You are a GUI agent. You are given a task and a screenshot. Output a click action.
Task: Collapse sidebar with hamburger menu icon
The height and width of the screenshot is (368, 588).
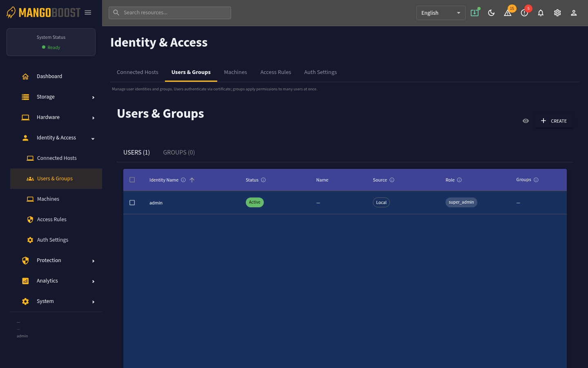88,13
